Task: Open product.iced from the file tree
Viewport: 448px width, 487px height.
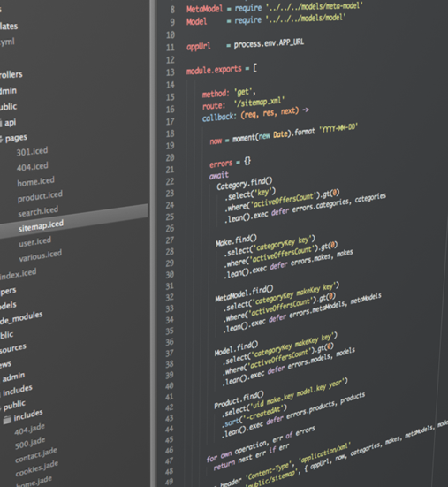Action: (40, 196)
